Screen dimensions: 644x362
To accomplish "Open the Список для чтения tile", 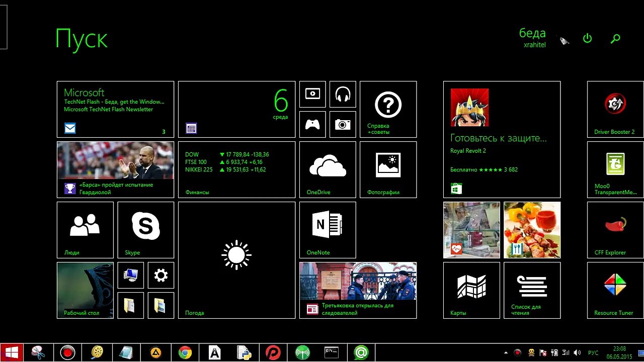I will [x=532, y=290].
